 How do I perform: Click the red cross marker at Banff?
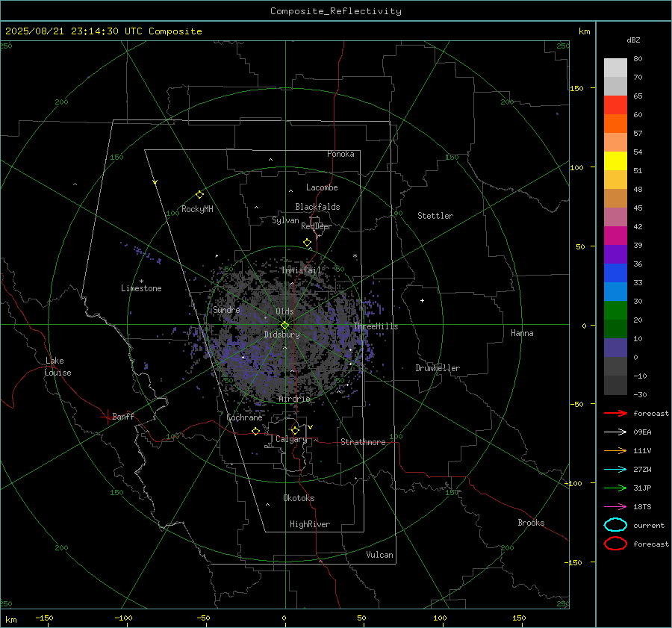[107, 417]
